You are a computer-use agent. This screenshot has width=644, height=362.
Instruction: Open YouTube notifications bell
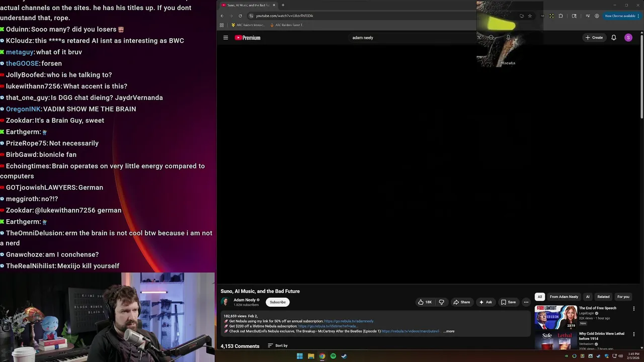tap(614, 38)
